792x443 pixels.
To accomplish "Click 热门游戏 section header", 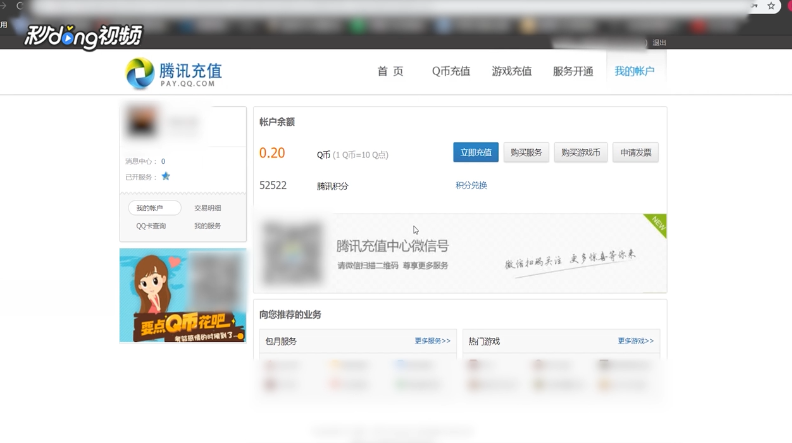I will point(484,341).
